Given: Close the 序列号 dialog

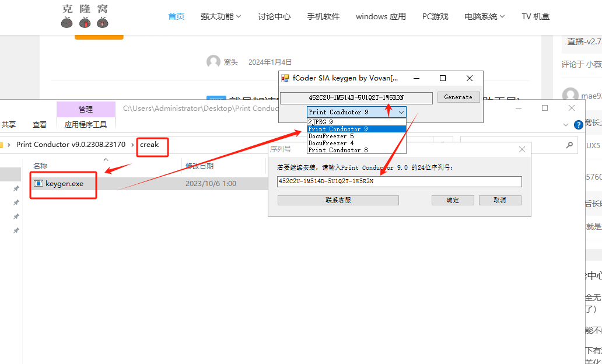Looking at the screenshot, I should click(x=522, y=149).
